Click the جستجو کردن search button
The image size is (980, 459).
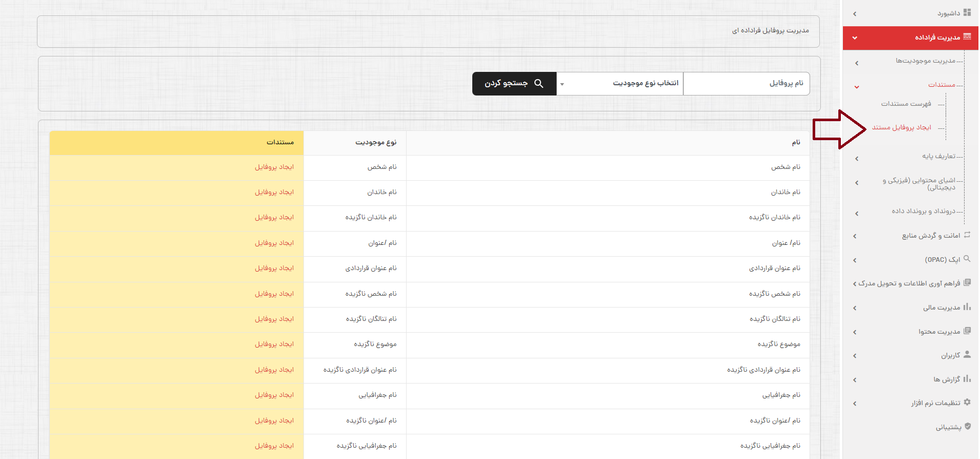pos(514,84)
